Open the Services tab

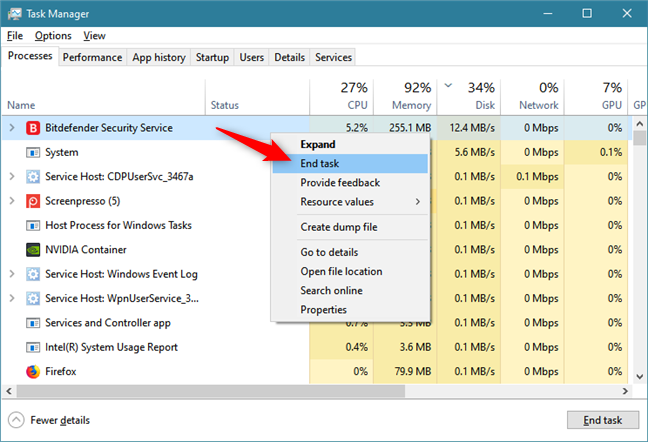(333, 57)
